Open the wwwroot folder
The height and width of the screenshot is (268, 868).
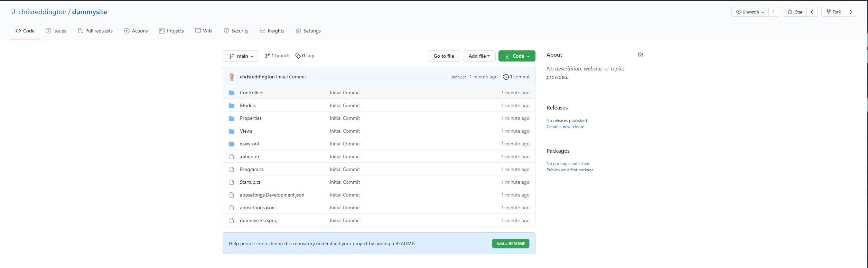click(250, 144)
